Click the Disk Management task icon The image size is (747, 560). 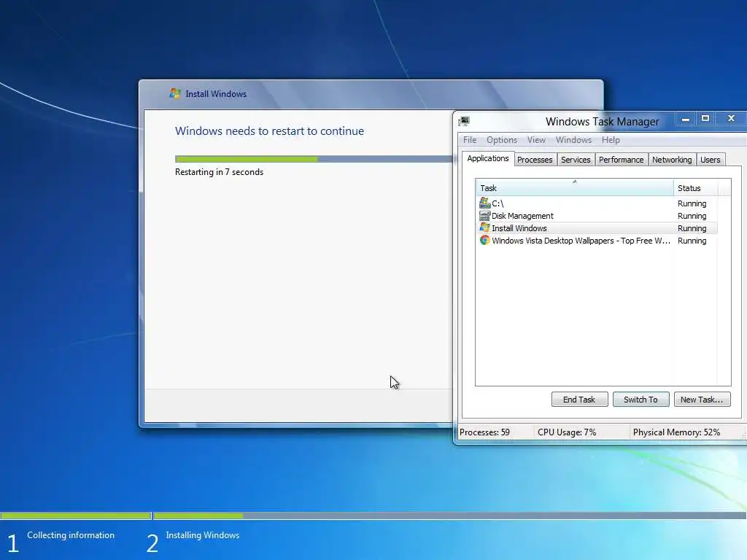484,216
